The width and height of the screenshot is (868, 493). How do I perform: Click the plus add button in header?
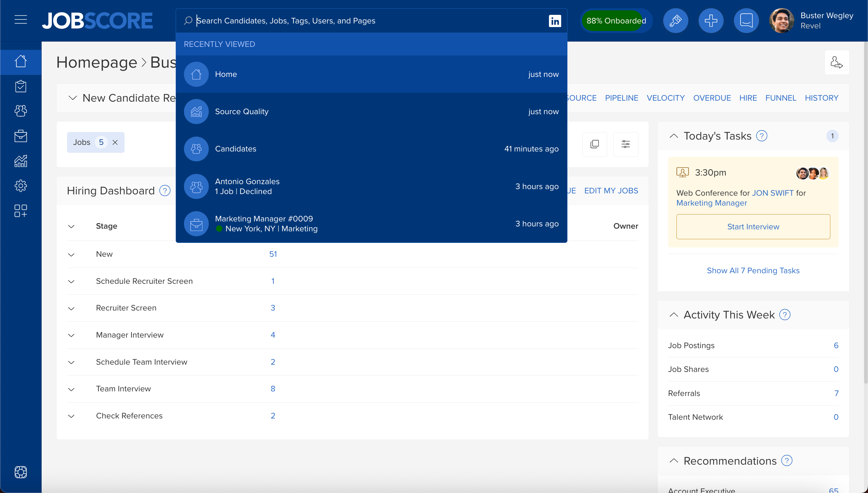[711, 21]
